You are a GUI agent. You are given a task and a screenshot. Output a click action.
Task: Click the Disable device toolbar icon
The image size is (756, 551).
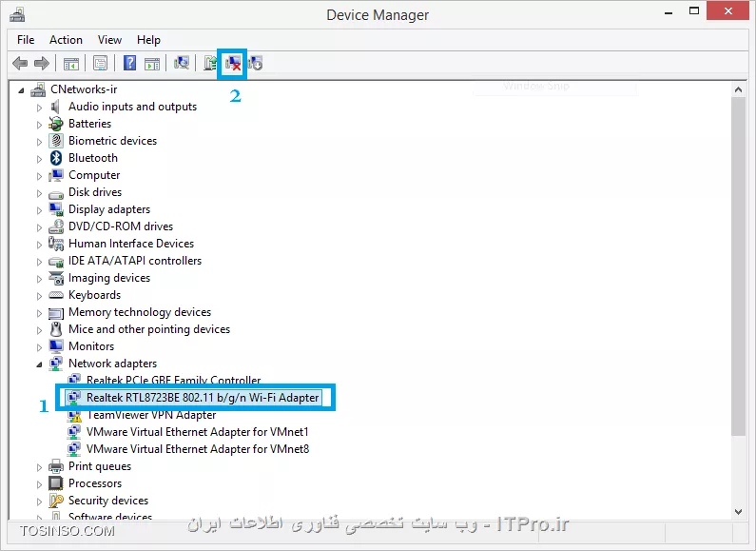tap(255, 63)
